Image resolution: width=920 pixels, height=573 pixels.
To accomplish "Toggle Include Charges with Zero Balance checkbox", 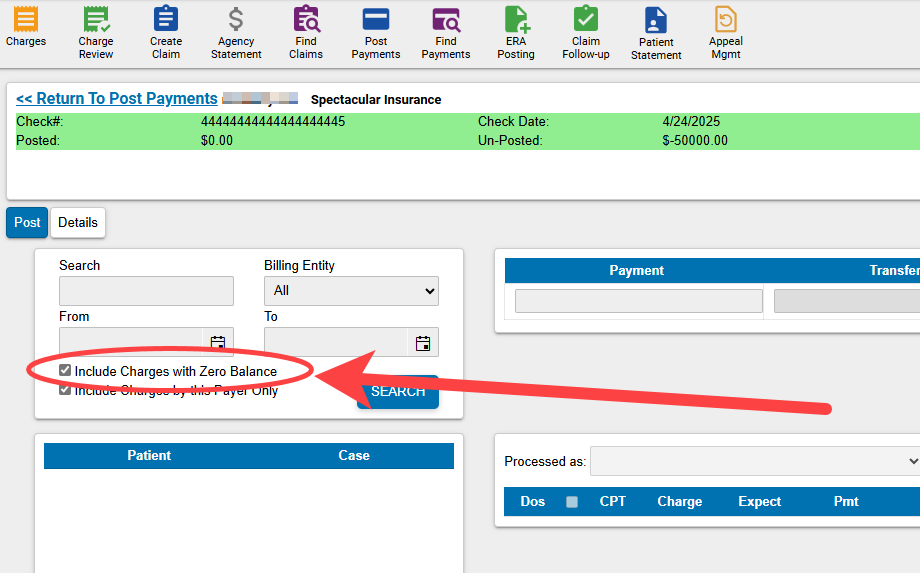I will coord(65,371).
